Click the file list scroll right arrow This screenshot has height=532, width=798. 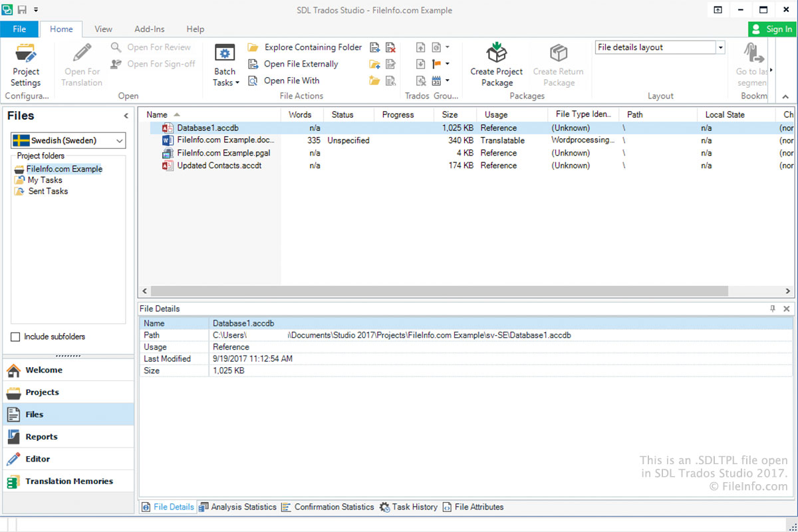[788, 291]
